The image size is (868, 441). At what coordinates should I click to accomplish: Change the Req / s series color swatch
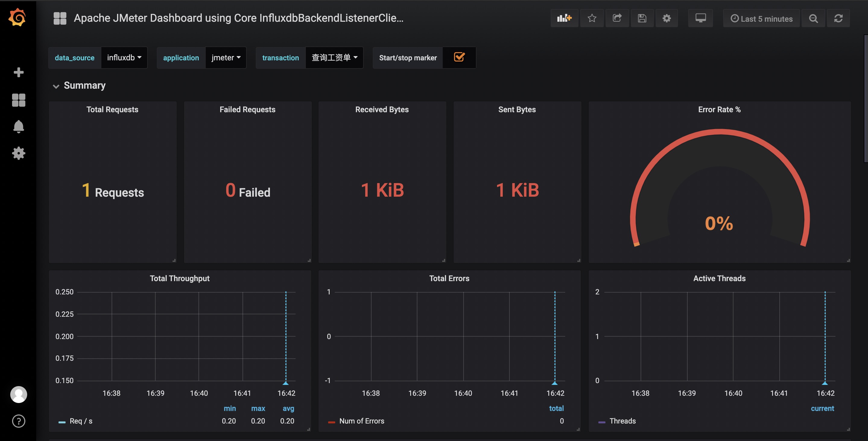point(62,422)
